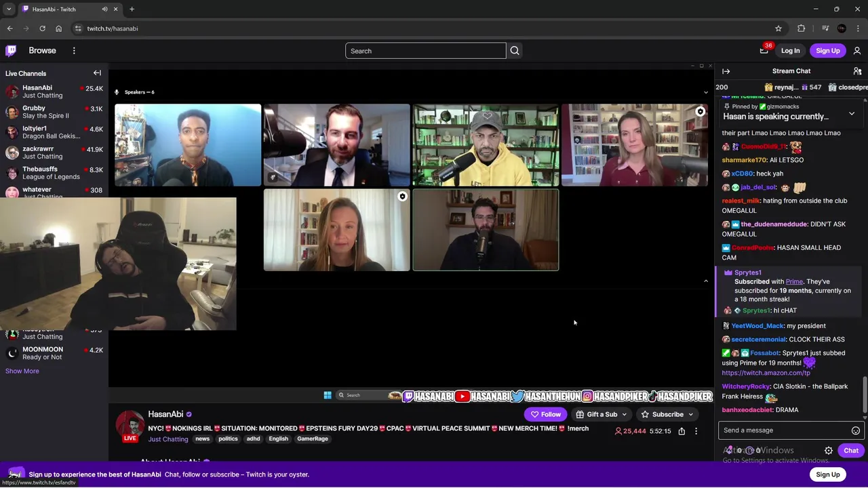This screenshot has height=488, width=868.
Task: Collapse the Stream Chat panel arrow
Action: [726, 71]
